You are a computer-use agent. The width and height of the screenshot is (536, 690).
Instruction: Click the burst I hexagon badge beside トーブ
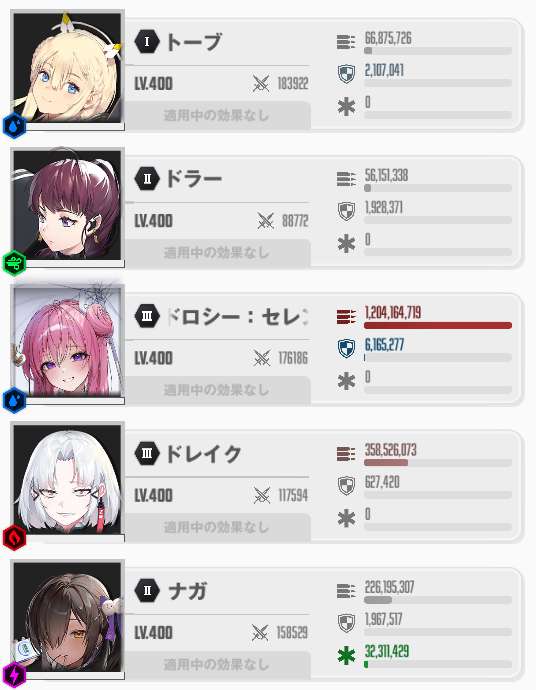[147, 42]
